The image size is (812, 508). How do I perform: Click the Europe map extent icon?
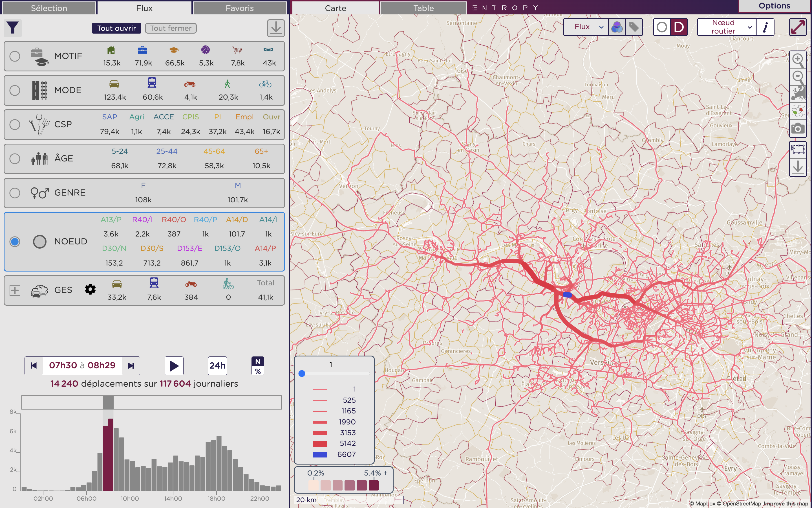pos(798,94)
